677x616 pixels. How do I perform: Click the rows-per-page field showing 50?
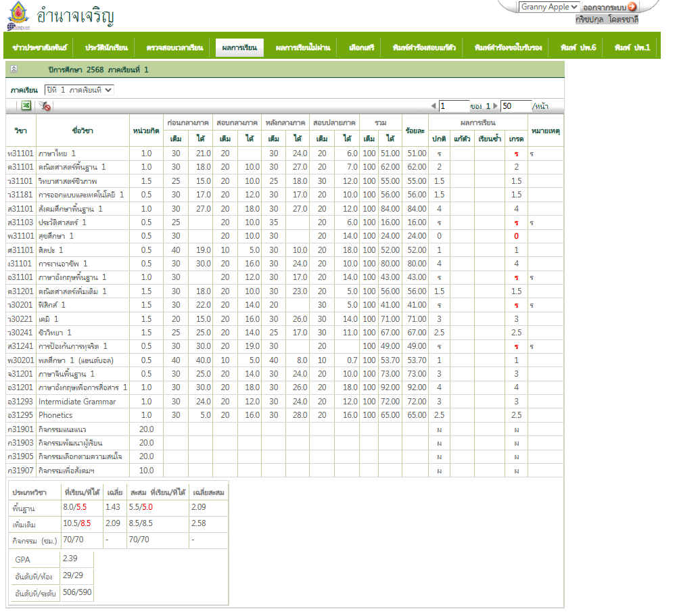pyautogui.click(x=515, y=106)
